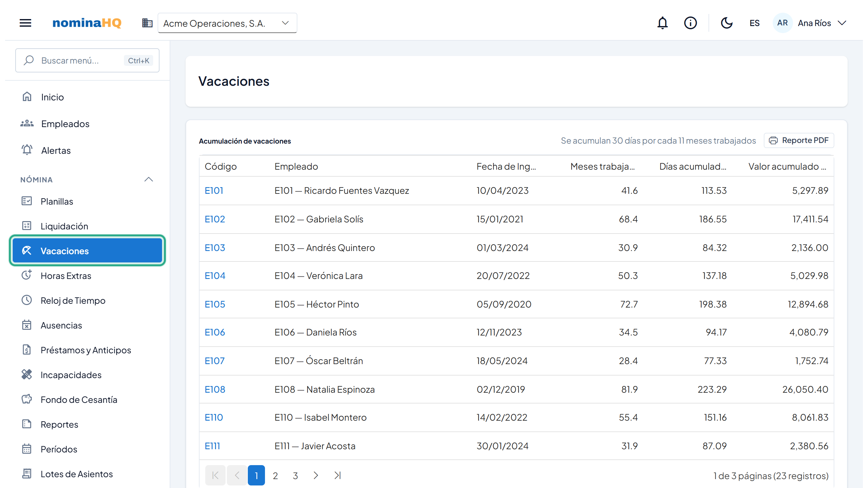
Task: Click the Reportes document icon
Action: pos(27,424)
